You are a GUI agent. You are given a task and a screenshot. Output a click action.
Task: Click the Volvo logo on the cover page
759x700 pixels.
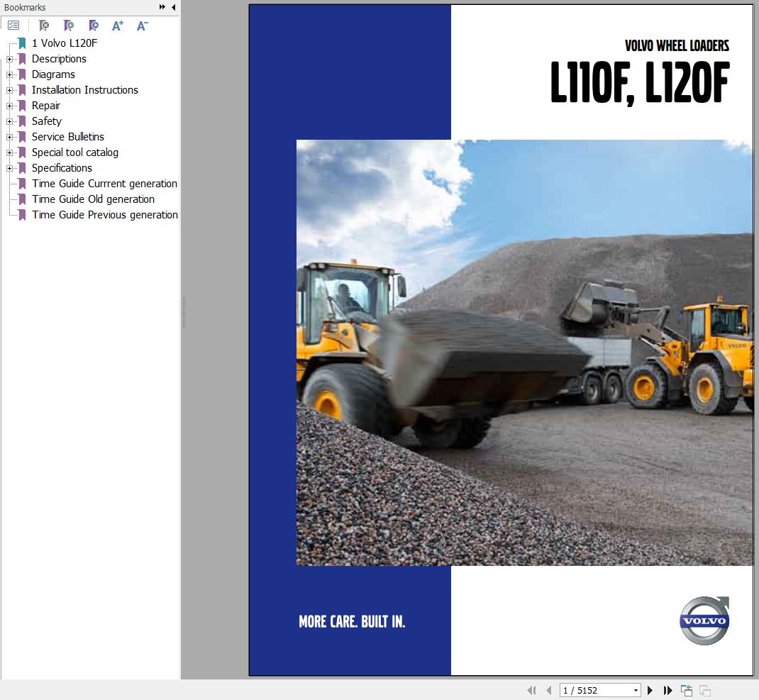704,620
